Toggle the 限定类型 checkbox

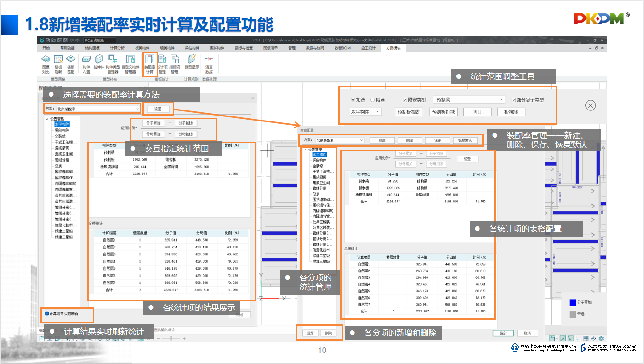405,100
